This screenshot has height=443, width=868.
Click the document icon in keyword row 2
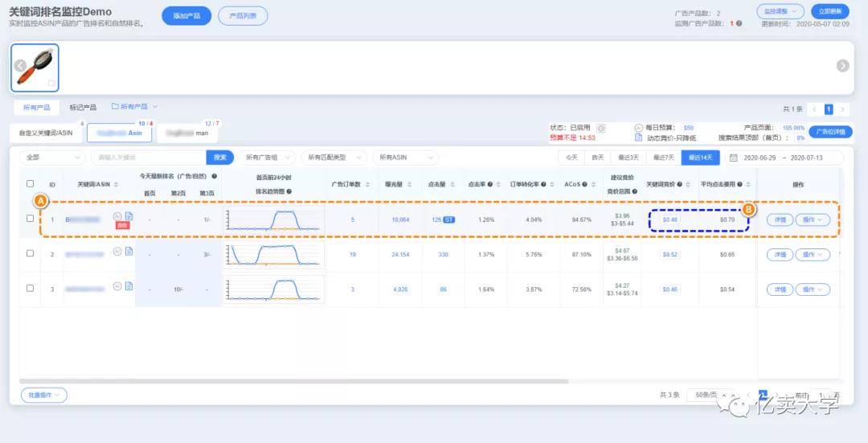(129, 252)
